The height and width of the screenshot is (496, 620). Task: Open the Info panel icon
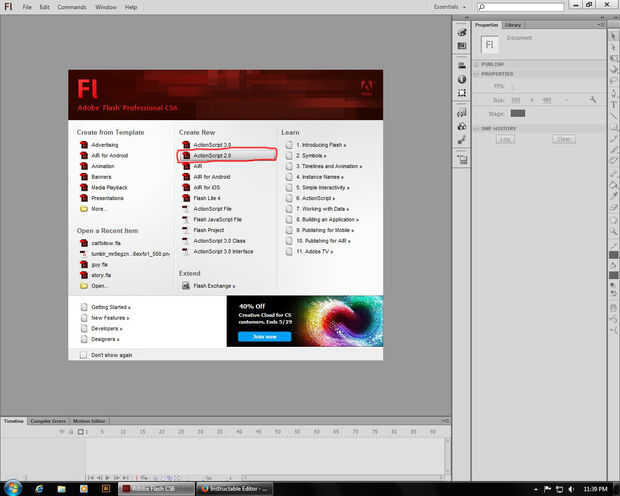coord(461,79)
